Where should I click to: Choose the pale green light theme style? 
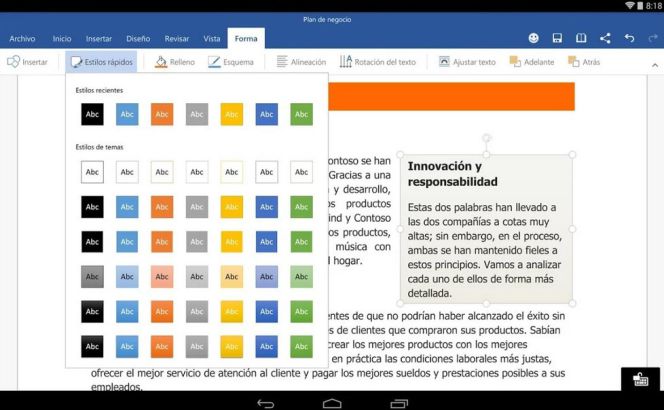[302, 277]
